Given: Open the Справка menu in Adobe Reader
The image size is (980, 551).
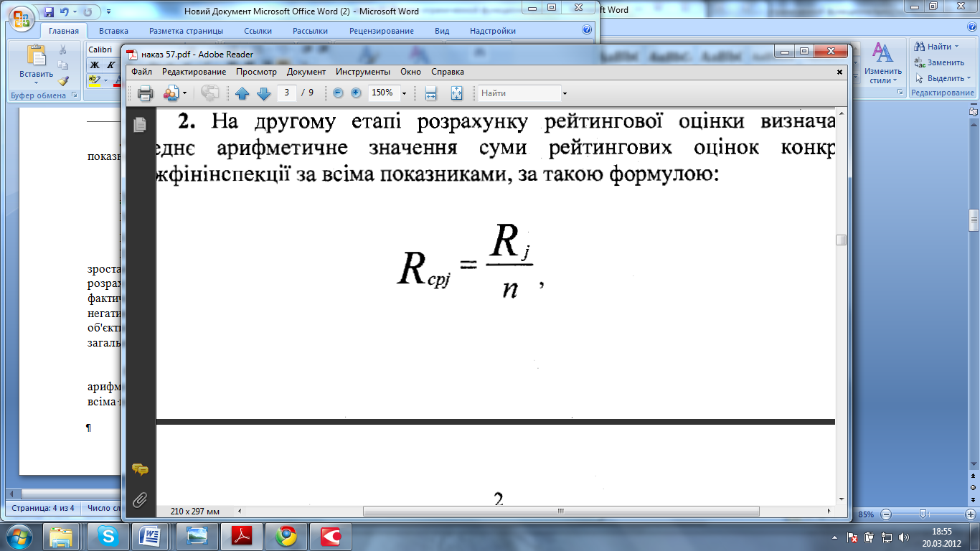Looking at the screenshot, I should 448,72.
